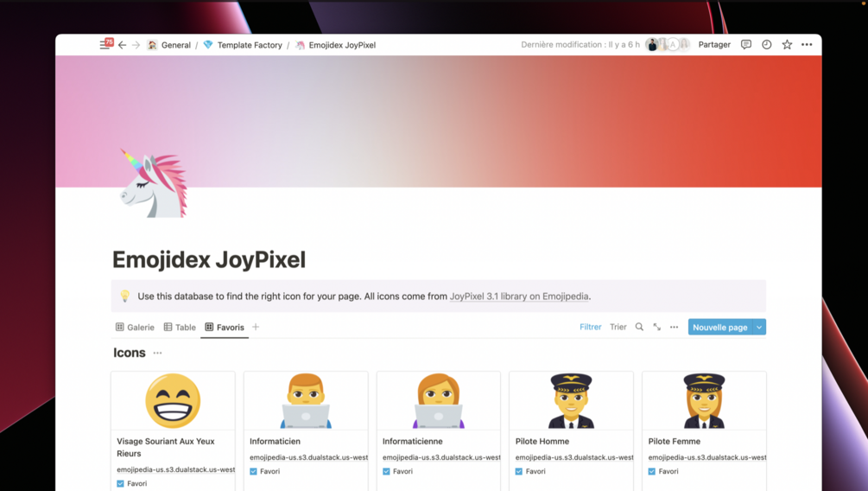
Task: Switch to the Galerie view tab
Action: 135,327
